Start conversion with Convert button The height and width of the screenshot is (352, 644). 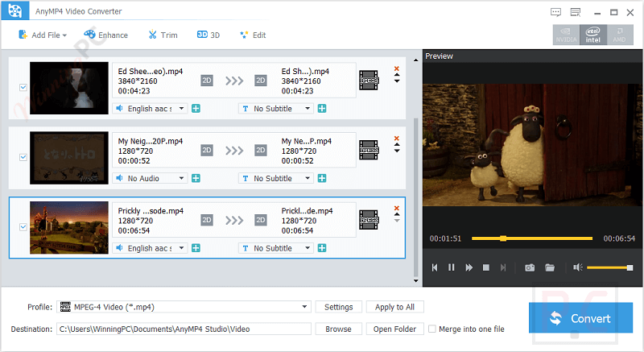pyautogui.click(x=580, y=318)
